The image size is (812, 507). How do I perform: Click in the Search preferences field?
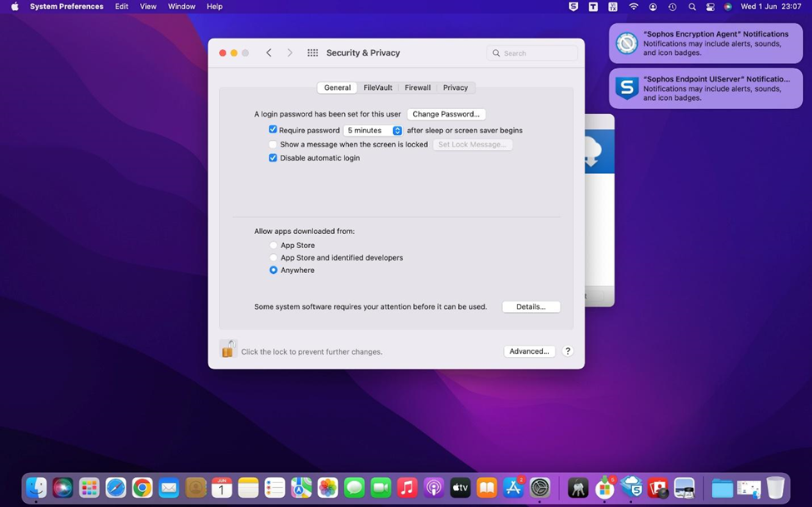(532, 52)
